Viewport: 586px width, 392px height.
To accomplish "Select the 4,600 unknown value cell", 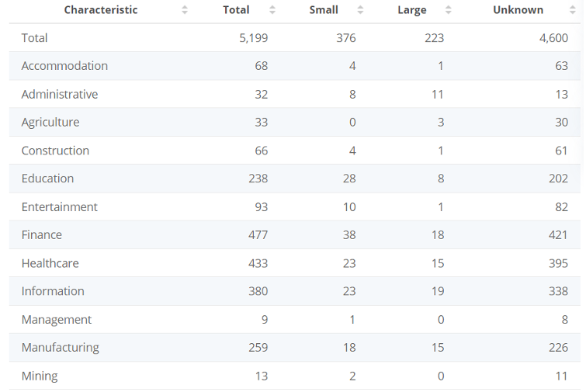I will 553,38.
